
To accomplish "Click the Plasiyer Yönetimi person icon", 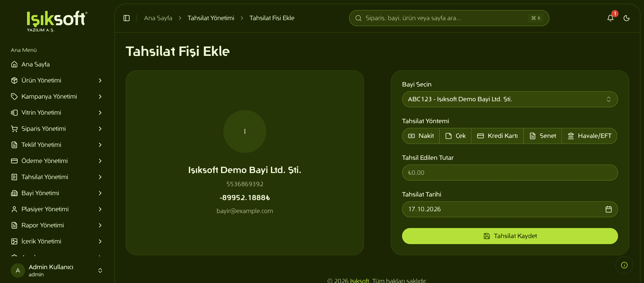I will 14,209.
